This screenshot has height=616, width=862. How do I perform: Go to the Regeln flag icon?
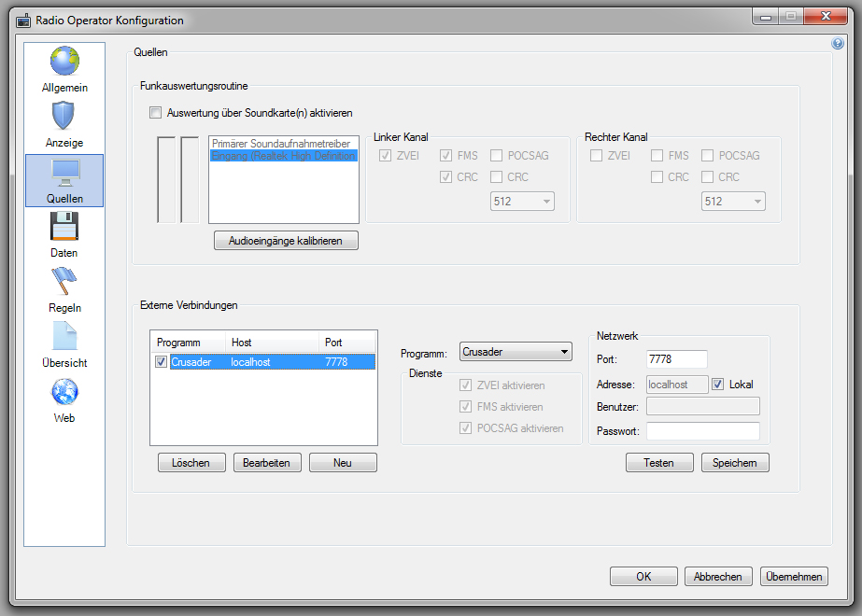click(64, 281)
